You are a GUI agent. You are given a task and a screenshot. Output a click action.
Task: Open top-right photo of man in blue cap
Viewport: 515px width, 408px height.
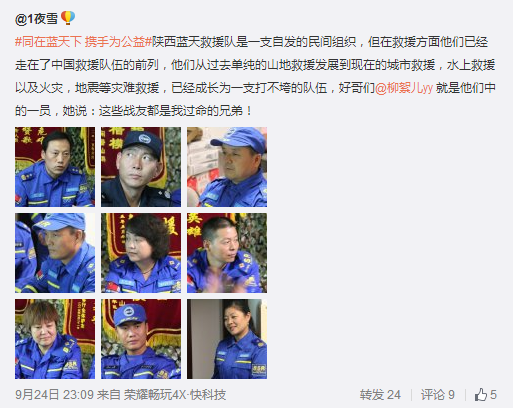tap(227, 167)
